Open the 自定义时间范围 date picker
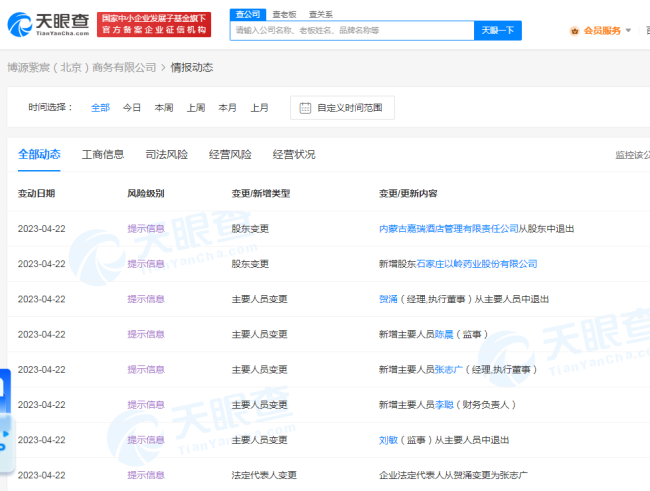Image resolution: width=650 pixels, height=491 pixels. point(342,108)
